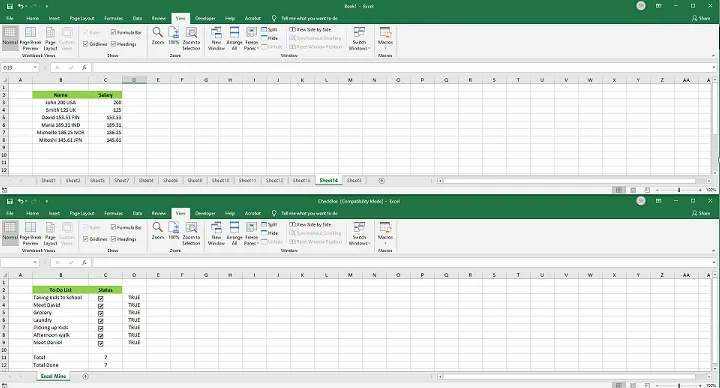Viewport: 720px width, 388px height.
Task: Add a new sheet in Book1 window
Action: coord(382,180)
